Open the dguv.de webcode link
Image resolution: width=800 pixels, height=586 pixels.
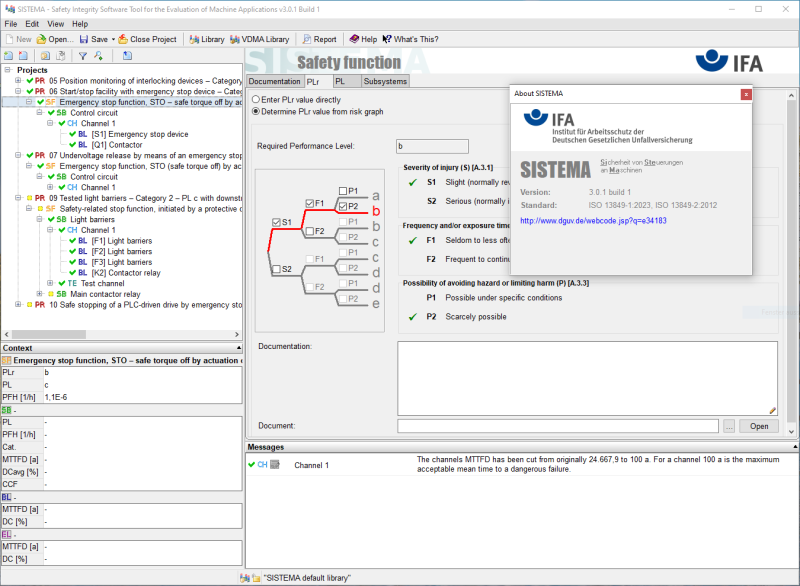(x=593, y=221)
